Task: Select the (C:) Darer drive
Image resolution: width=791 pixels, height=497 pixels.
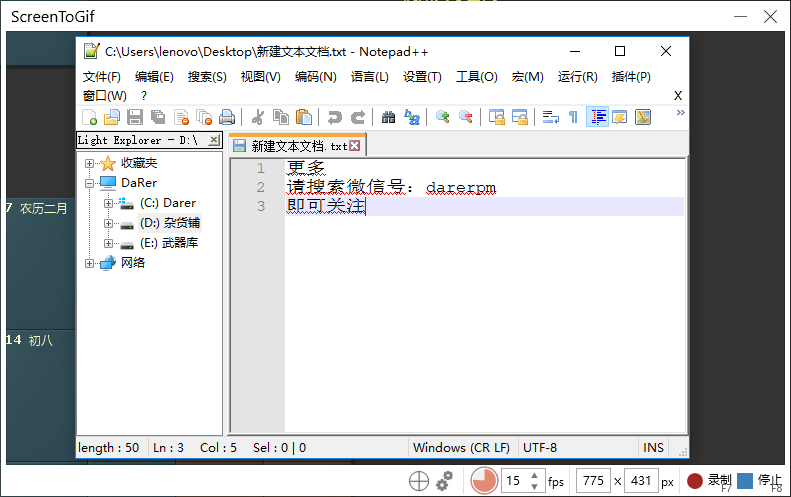Action: [x=167, y=203]
